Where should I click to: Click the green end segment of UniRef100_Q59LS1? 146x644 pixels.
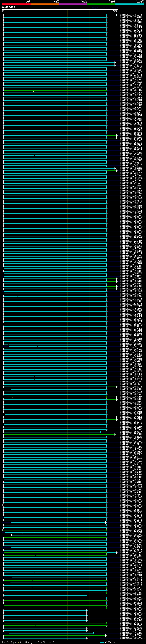click(112, 286)
